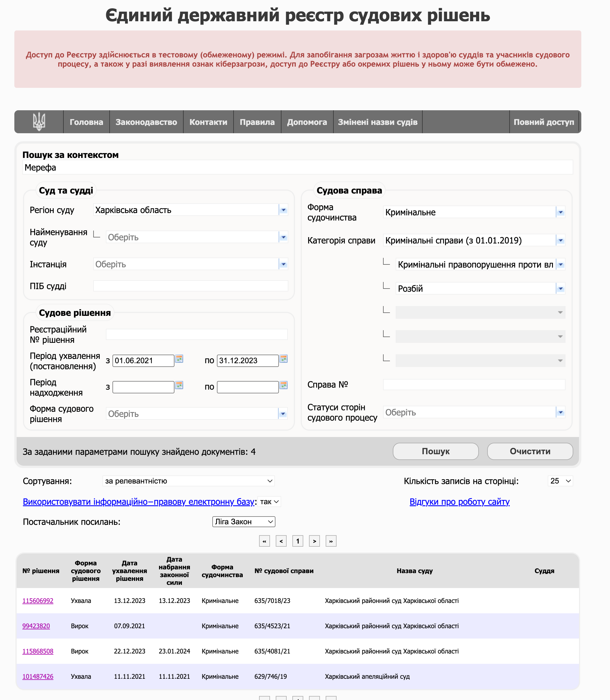Expand the Інстанція dropdown
Viewport: 610px width, 700px height.
(283, 264)
